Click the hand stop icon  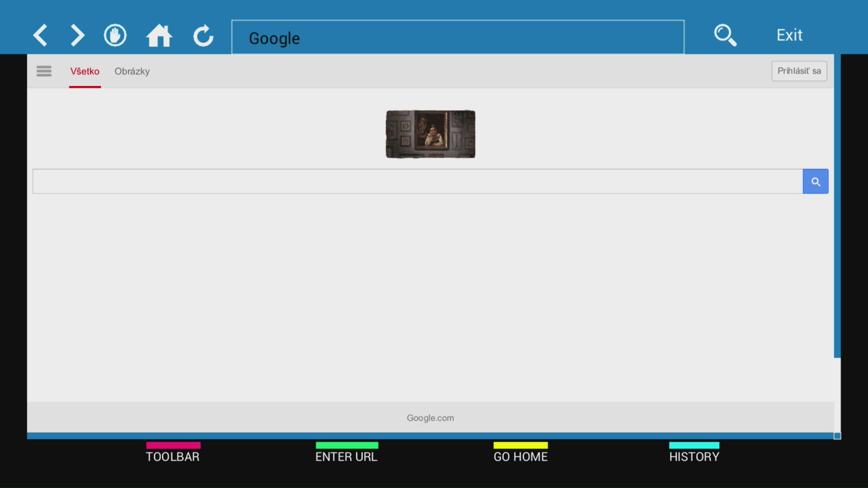115,35
